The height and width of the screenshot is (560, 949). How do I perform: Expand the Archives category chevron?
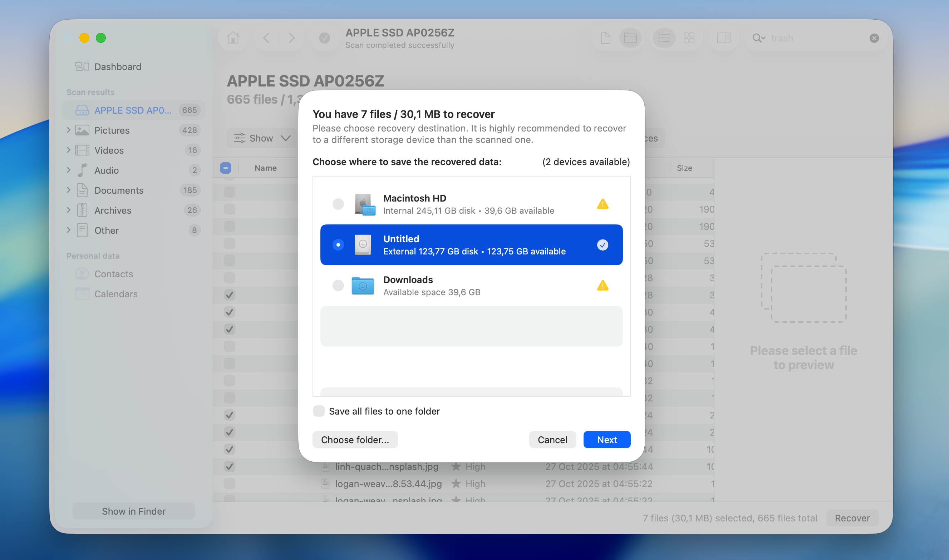point(68,210)
